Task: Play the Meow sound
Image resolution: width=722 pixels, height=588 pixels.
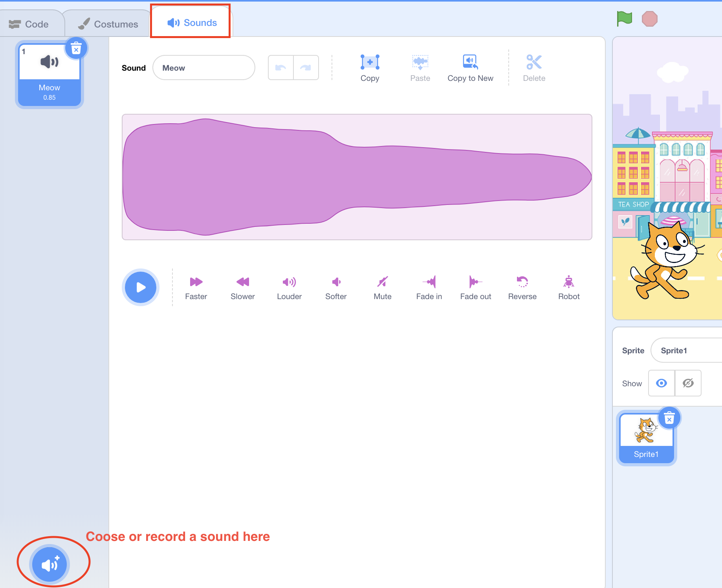Action: [x=140, y=287]
